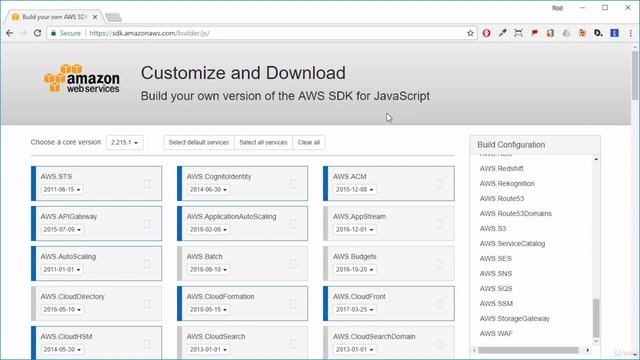Toggle the AWS.CloudDirectory service checkbox

147,304
